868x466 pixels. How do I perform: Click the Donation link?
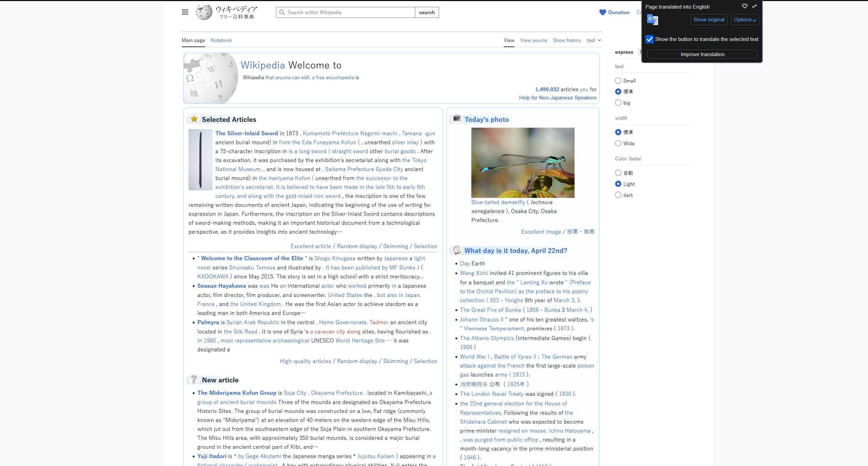click(x=619, y=12)
